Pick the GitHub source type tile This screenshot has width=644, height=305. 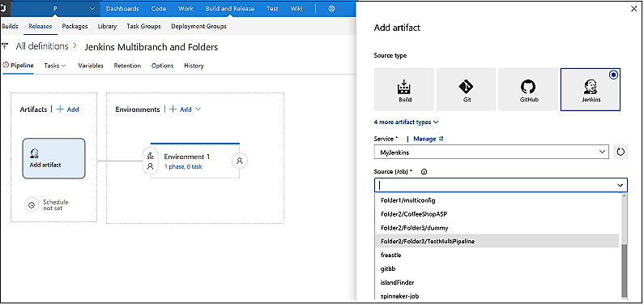pos(528,89)
